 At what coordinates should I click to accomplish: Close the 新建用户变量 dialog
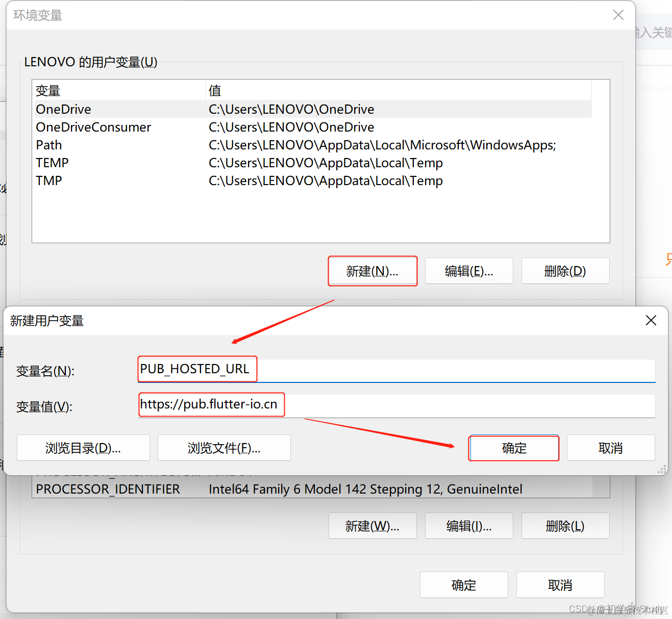(651, 320)
